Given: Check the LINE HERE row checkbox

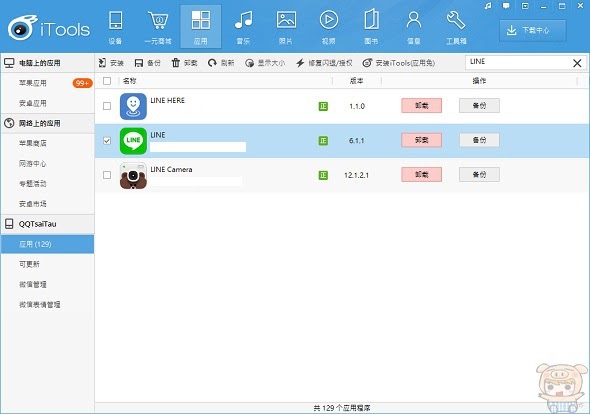Looking at the screenshot, I should 107,106.
